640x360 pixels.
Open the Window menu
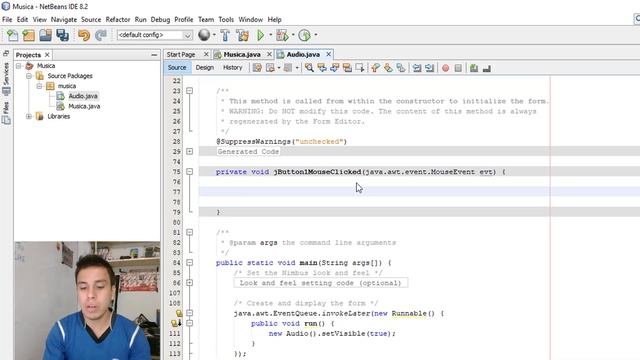[251, 20]
